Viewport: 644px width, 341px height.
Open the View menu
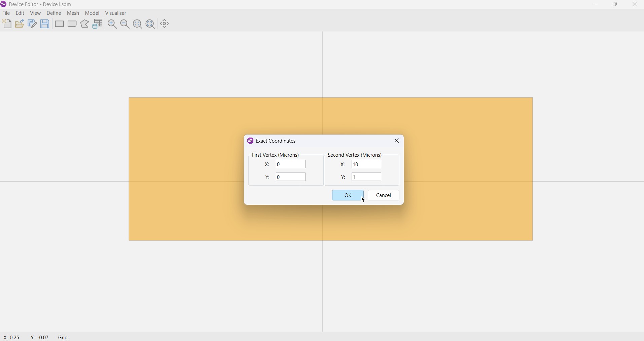pyautogui.click(x=36, y=13)
